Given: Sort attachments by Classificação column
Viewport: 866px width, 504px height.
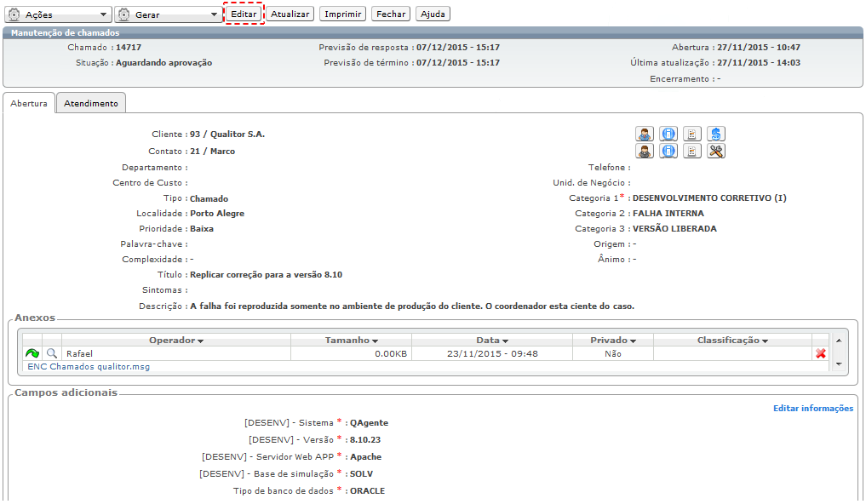Looking at the screenshot, I should (x=732, y=340).
